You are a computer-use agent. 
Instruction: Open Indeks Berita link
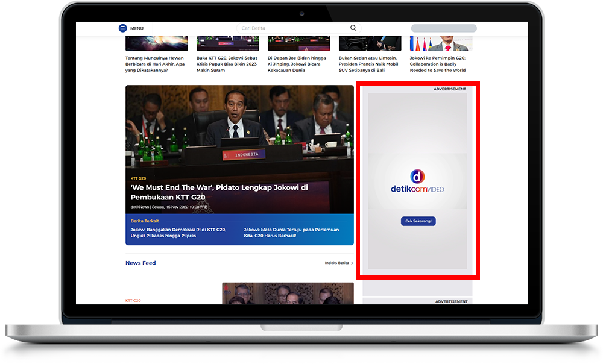point(336,263)
